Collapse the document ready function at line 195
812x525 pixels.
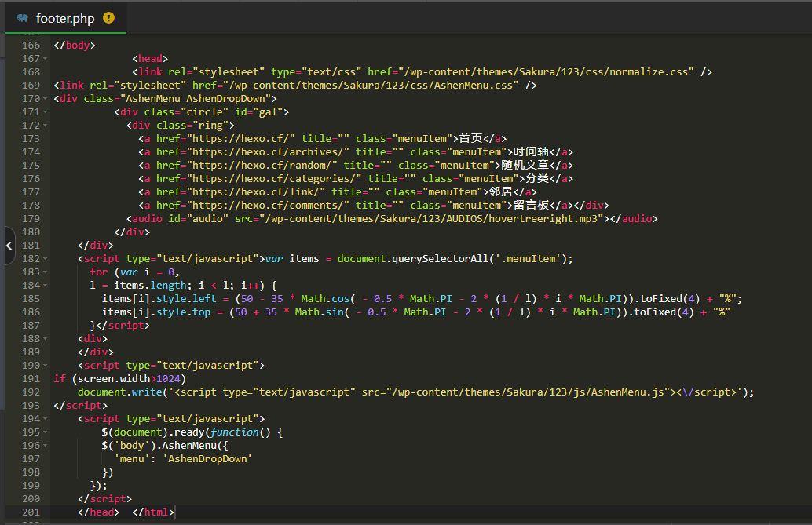tap(44, 432)
